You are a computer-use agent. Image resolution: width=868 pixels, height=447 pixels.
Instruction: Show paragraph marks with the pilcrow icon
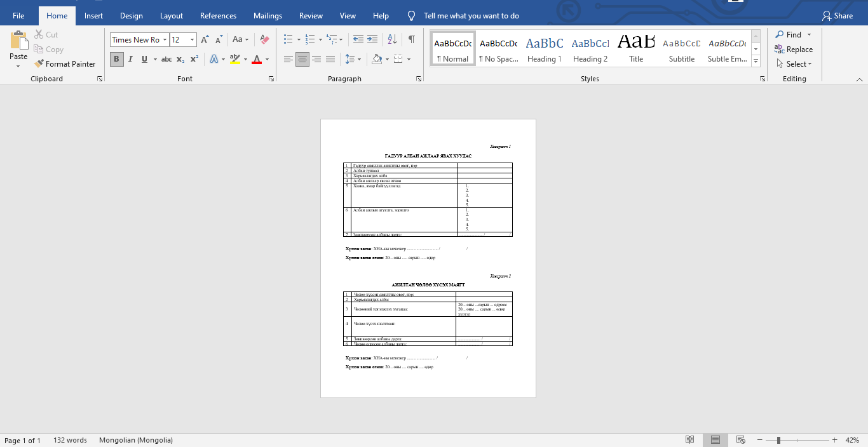coord(412,39)
